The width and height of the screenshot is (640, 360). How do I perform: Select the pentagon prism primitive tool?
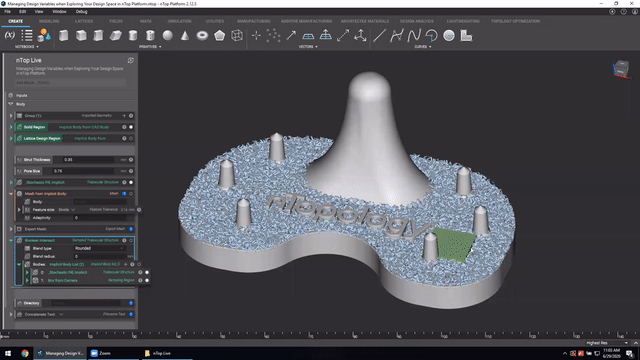220,36
